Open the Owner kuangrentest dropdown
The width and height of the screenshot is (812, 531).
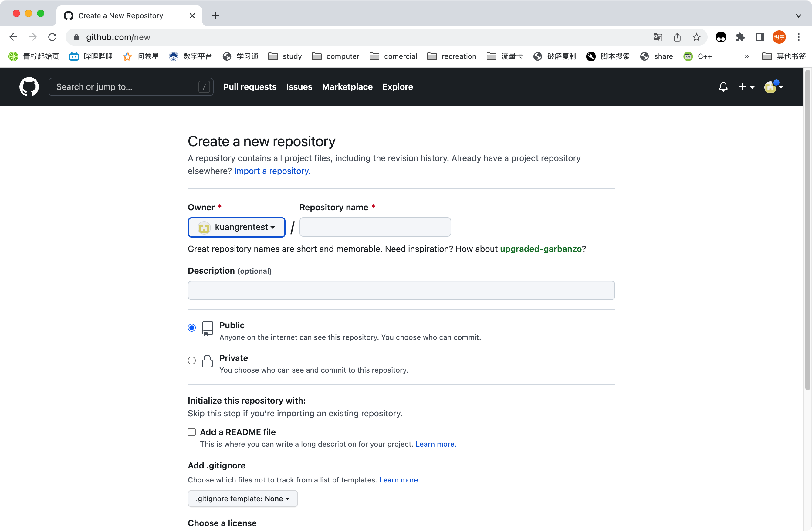[236, 227]
